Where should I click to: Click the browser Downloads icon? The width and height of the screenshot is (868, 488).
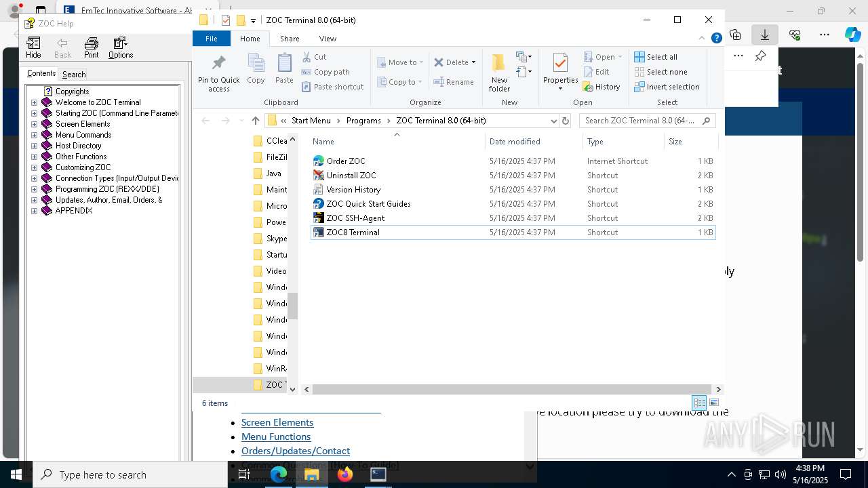tap(765, 35)
